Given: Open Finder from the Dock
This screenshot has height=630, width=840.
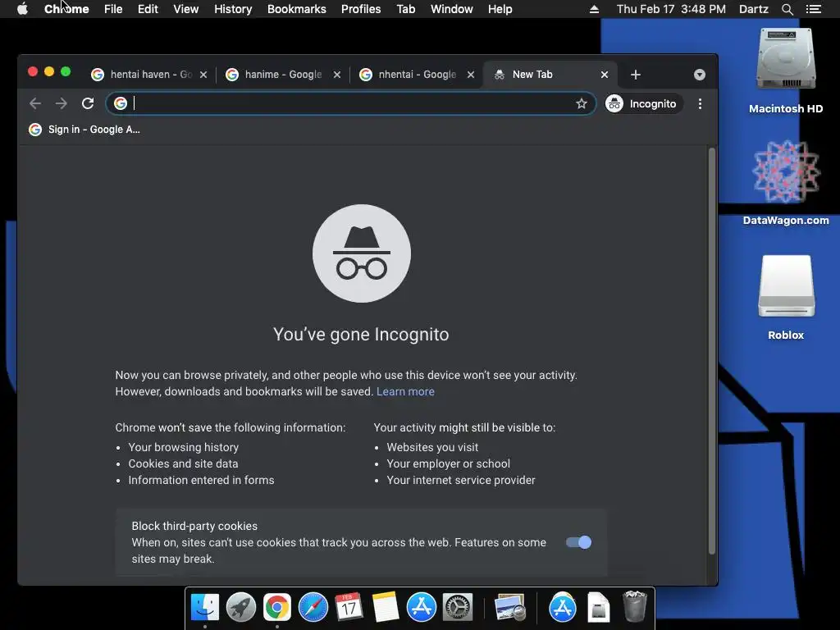Looking at the screenshot, I should [205, 608].
